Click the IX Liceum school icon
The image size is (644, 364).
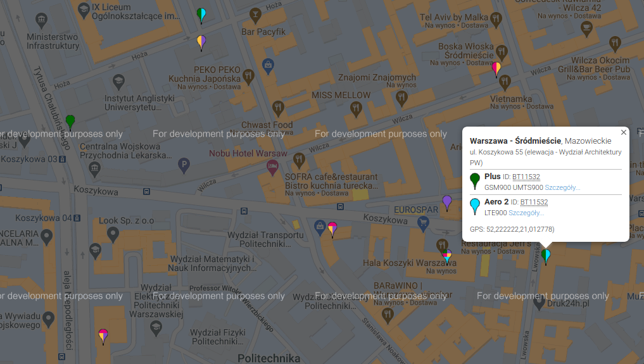click(x=84, y=11)
